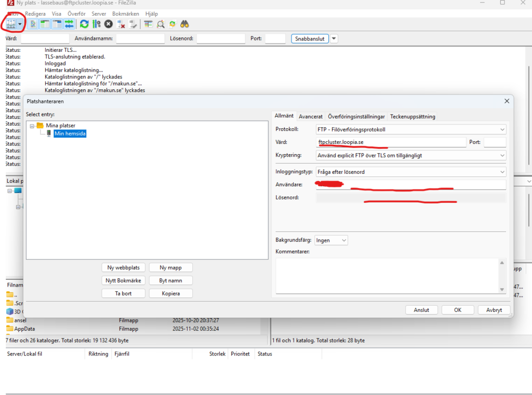The image size is (532, 395).
Task: Cancel current operation with the X icon
Action: click(x=108, y=24)
